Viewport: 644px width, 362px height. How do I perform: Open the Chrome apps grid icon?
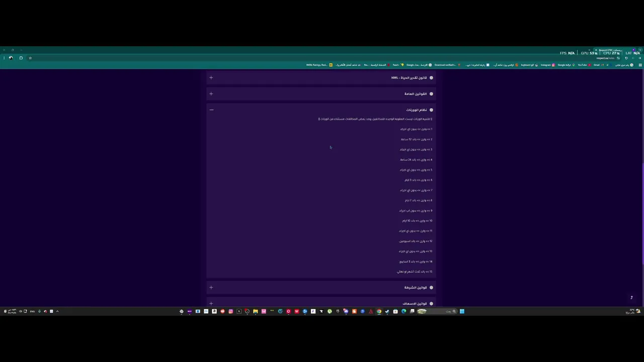click(640, 65)
